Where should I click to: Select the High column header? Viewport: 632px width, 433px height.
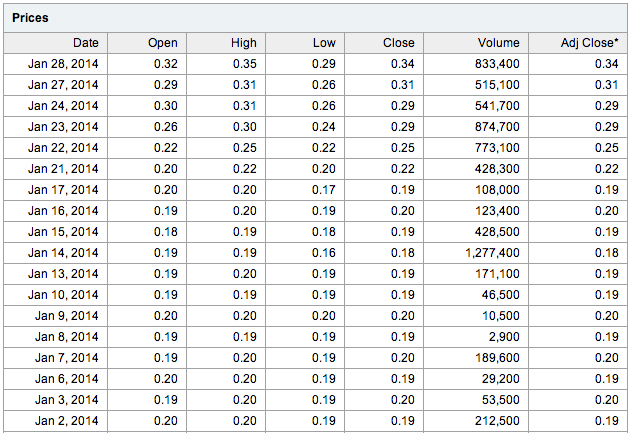226,43
